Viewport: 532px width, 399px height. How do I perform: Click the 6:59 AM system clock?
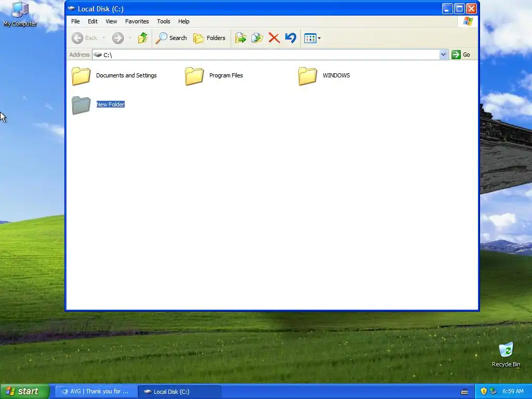[x=513, y=392]
